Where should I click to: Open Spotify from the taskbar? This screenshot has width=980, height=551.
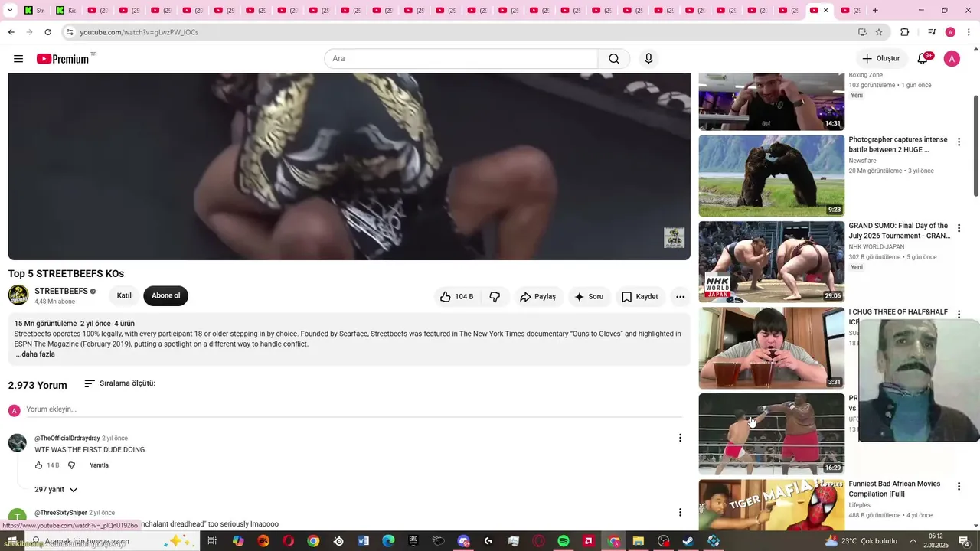(x=563, y=541)
